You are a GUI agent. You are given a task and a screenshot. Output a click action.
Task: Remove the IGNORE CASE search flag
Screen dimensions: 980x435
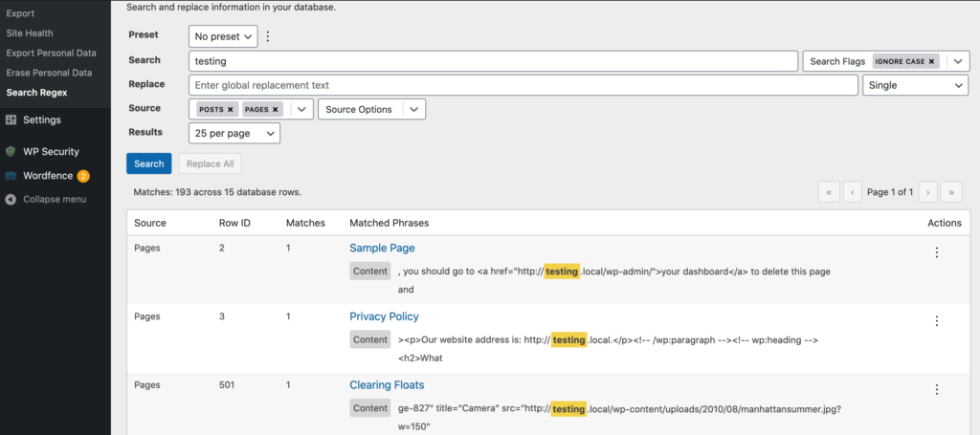tap(931, 61)
